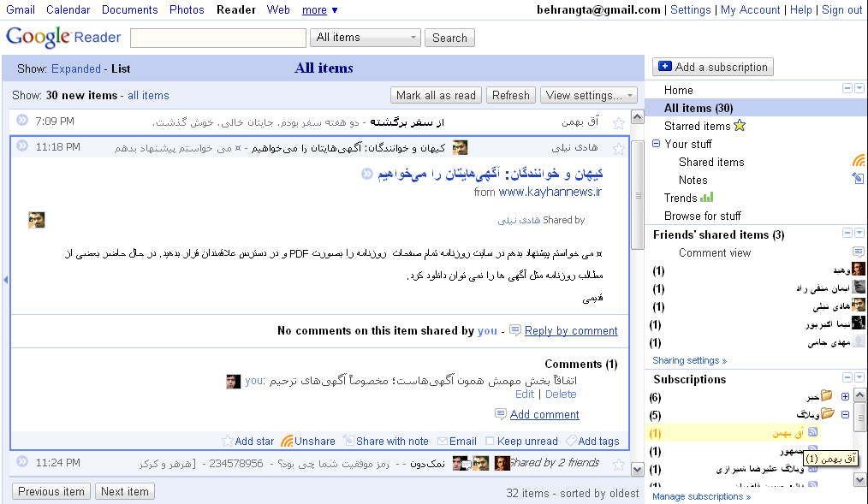
Task: Open Gmail from the top menu
Action: coord(20,9)
